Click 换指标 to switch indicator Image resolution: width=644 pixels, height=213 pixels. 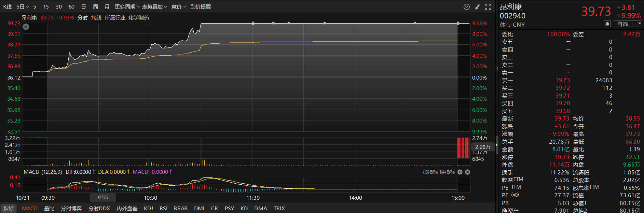pos(447,172)
